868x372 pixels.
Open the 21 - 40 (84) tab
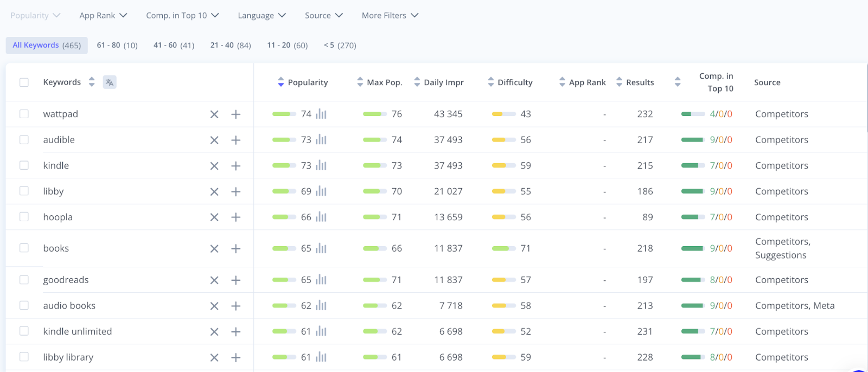click(x=231, y=46)
